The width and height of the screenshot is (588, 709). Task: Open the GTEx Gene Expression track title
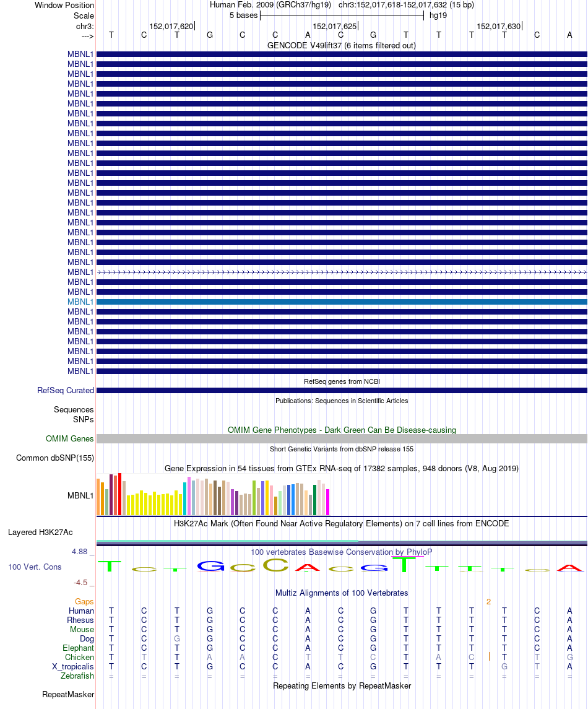341,469
